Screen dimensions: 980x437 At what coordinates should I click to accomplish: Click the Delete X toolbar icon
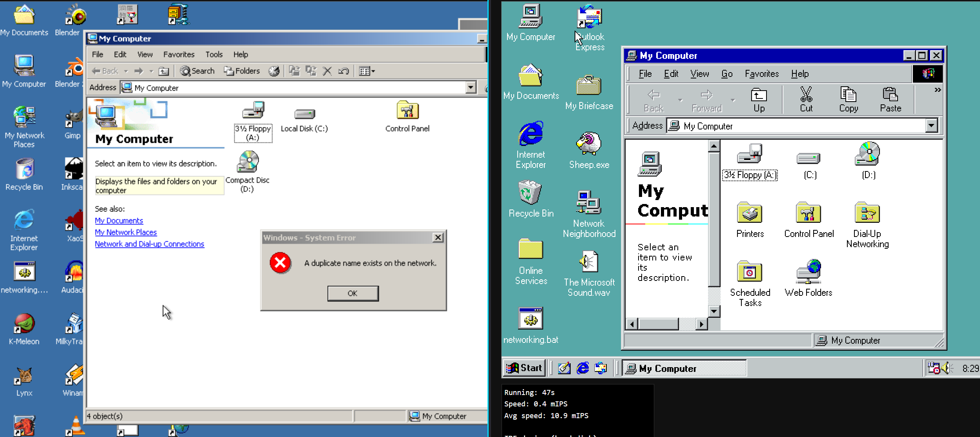tap(327, 71)
